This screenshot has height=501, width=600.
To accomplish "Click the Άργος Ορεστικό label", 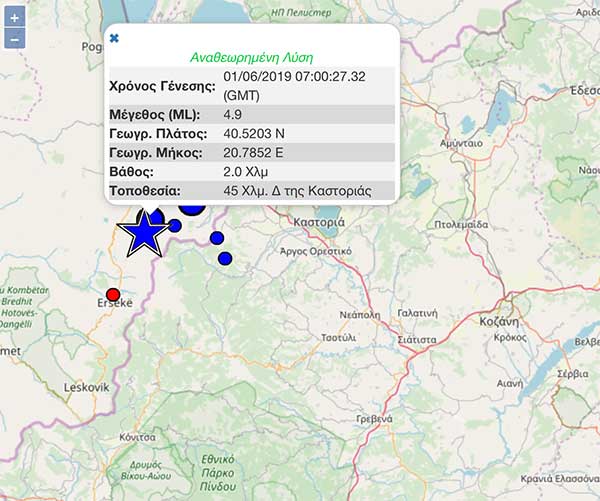I will click(316, 251).
